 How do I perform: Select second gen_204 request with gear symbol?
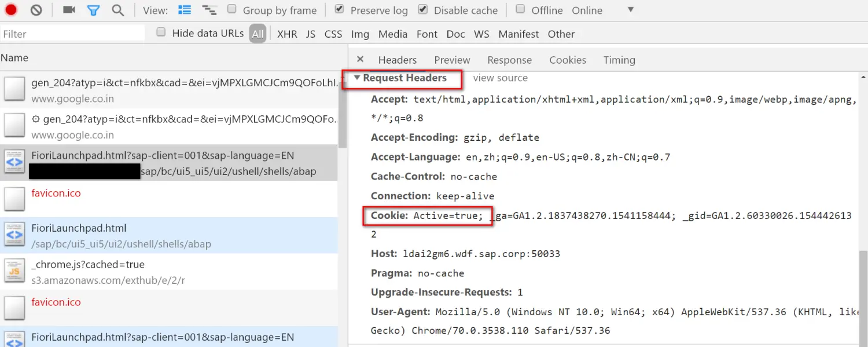tap(169, 127)
